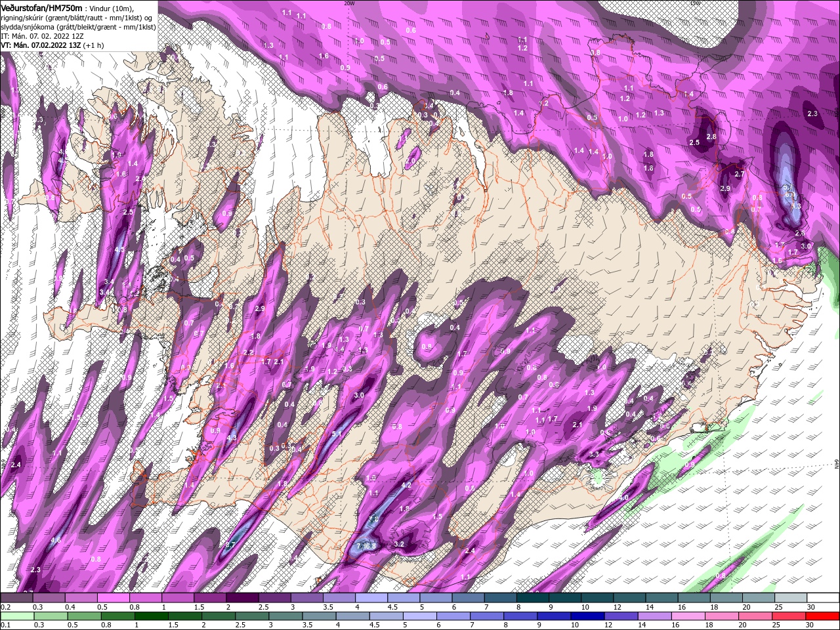Click the 8.7 precipitation value on map
The width and height of the screenshot is (840, 630).
point(230,545)
